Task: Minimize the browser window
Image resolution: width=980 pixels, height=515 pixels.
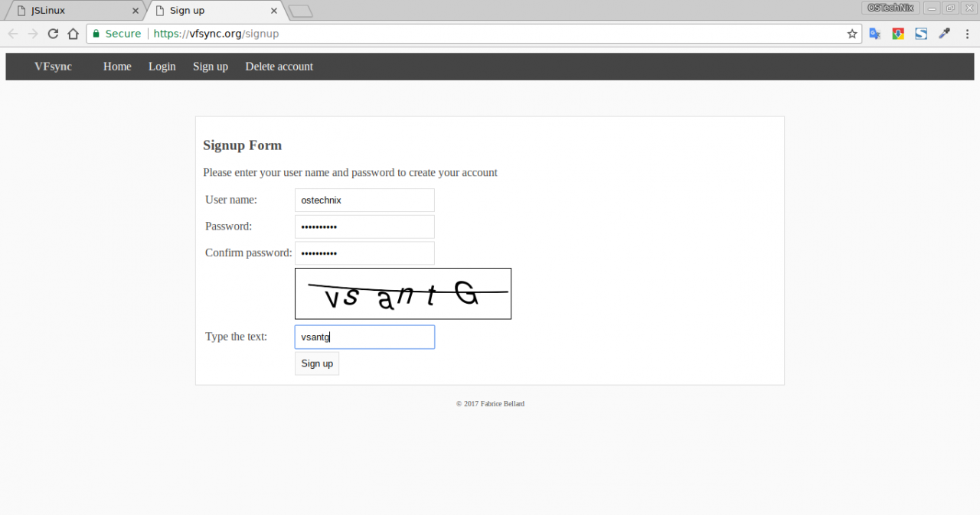Action: 932,8
